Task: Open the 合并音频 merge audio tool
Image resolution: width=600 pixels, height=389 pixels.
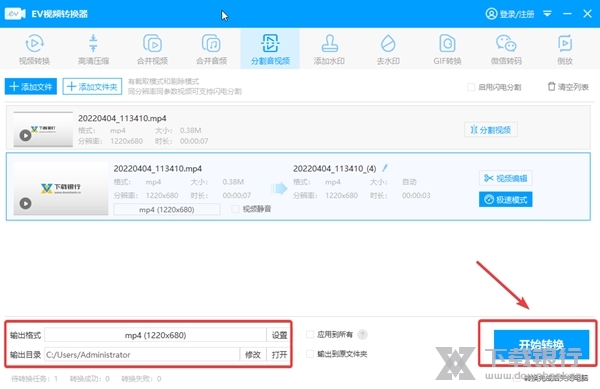Action: (211, 49)
